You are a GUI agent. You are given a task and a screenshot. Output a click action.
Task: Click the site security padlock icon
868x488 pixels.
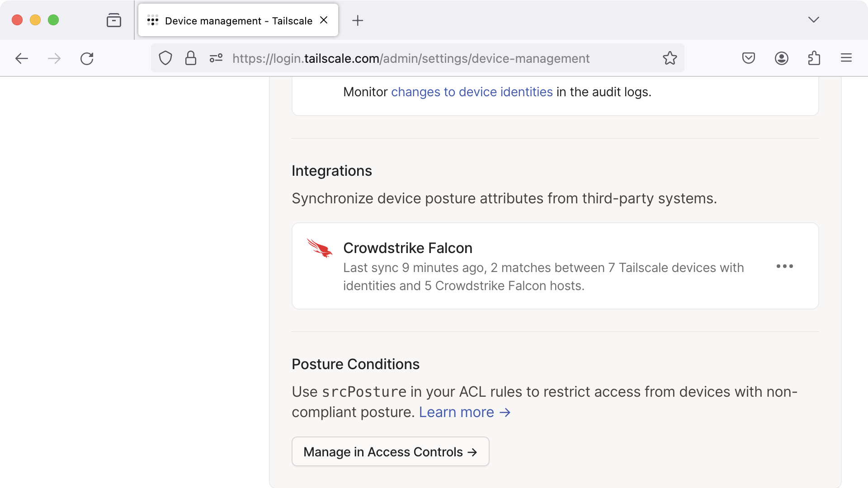[191, 58]
